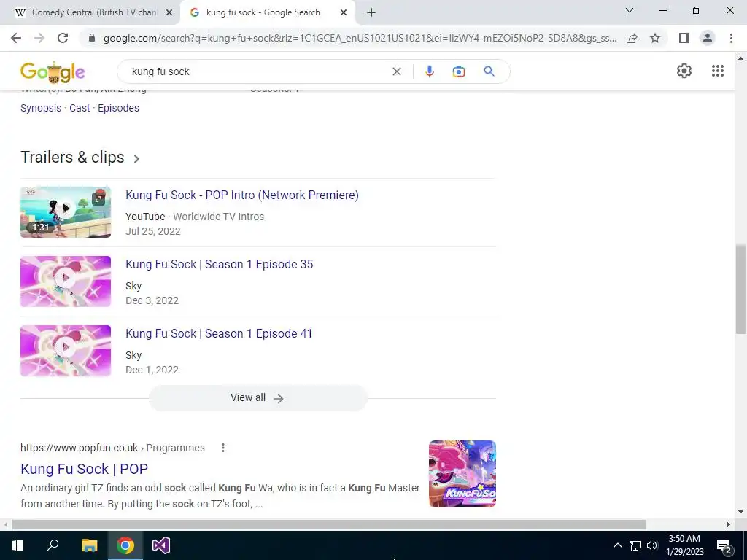Open Kung Fu Sock POP Intro video link
The width and height of the screenshot is (747, 560).
242,195
